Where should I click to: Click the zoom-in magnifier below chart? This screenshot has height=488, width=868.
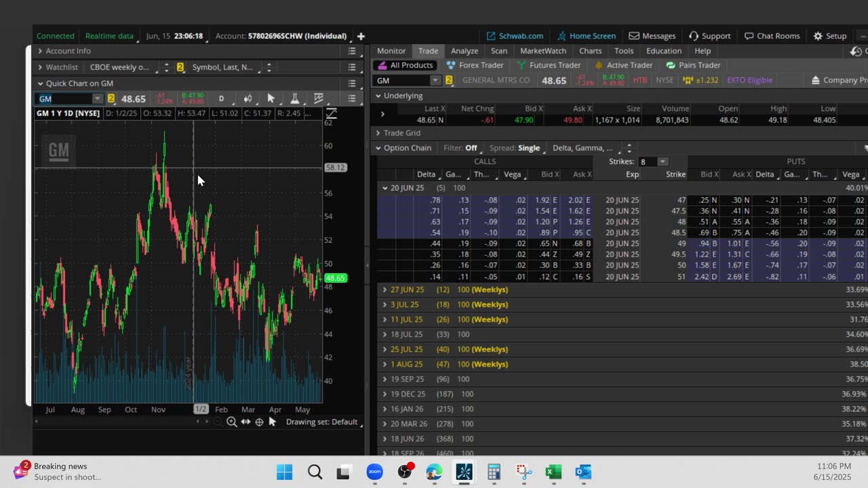click(231, 422)
